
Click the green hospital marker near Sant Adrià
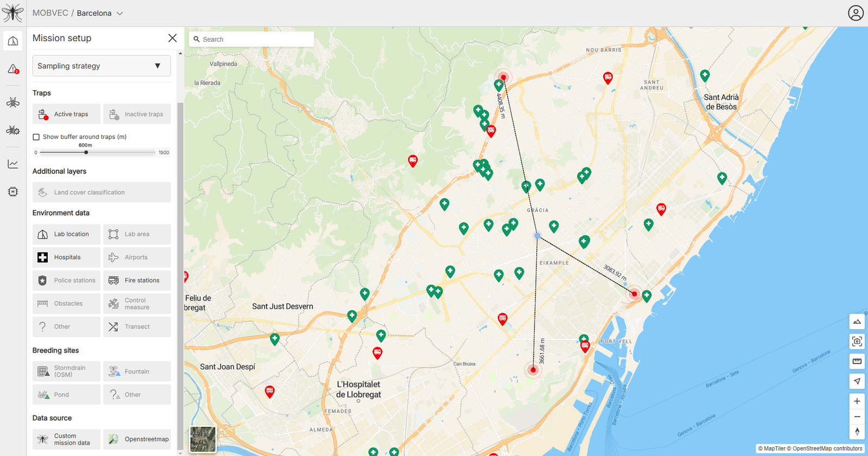click(705, 75)
